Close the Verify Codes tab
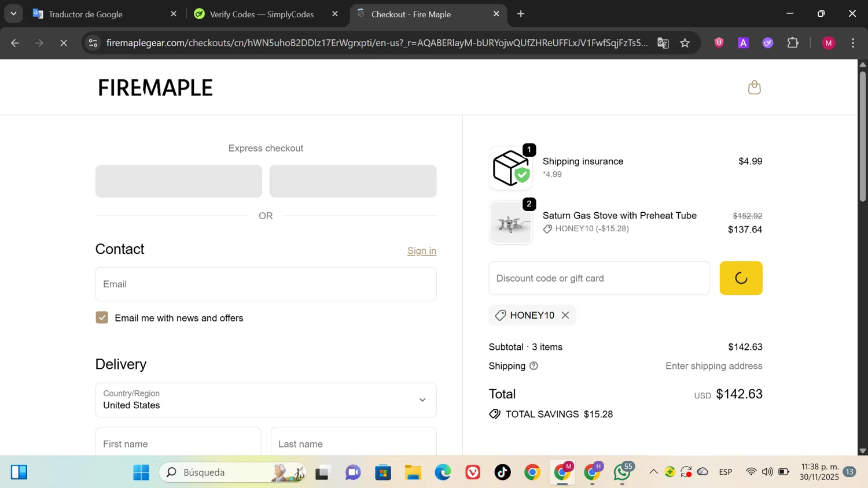868x488 pixels. point(335,14)
